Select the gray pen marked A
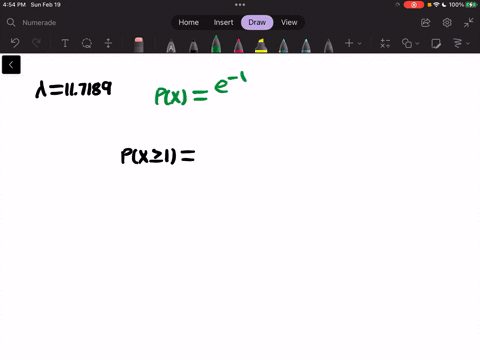This screenshot has width=480, height=360. point(171,46)
